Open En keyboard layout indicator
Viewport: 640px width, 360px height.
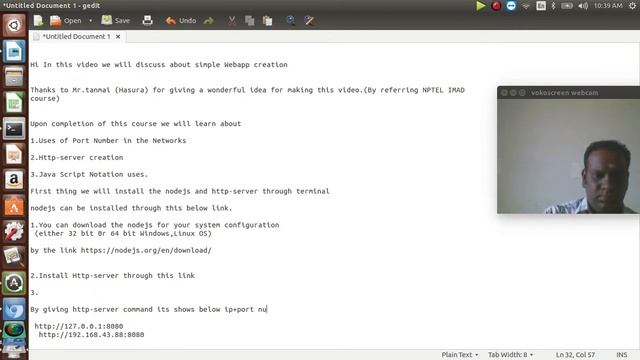[x=541, y=6]
